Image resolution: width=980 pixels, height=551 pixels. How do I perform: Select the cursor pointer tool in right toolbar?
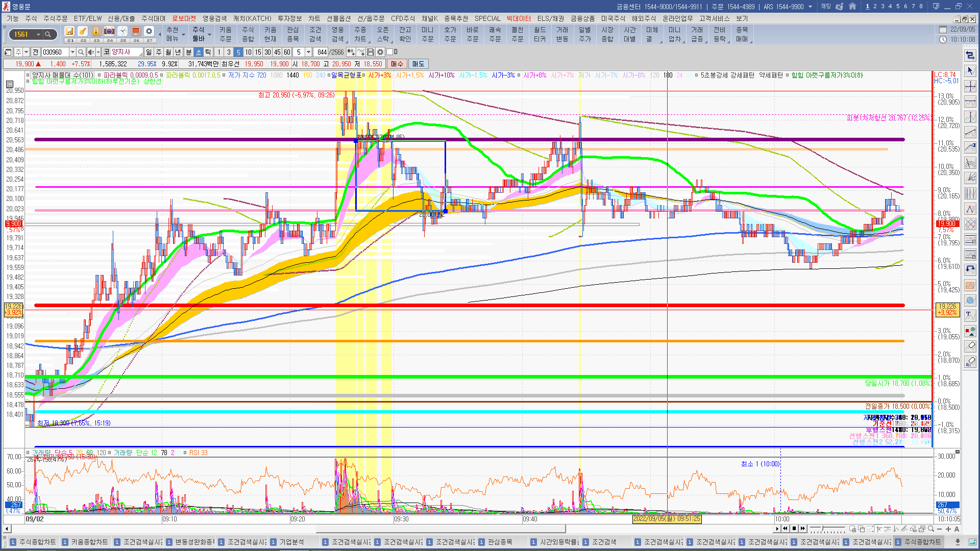(x=970, y=71)
